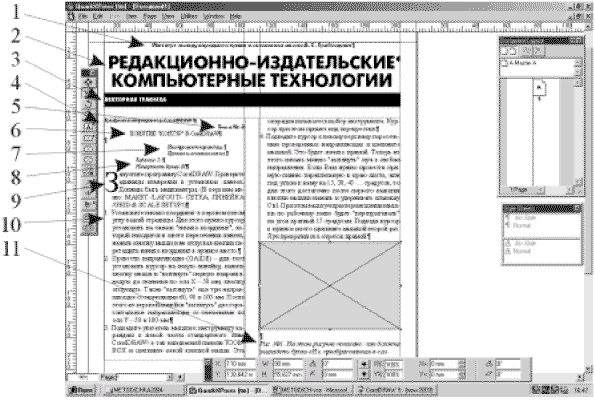Click the corner radius field showing 0 mm
Screen dimensions: 595x400
(x=337, y=374)
